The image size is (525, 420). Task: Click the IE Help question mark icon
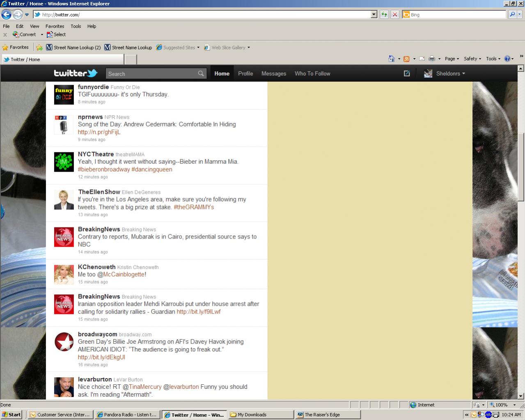click(507, 59)
